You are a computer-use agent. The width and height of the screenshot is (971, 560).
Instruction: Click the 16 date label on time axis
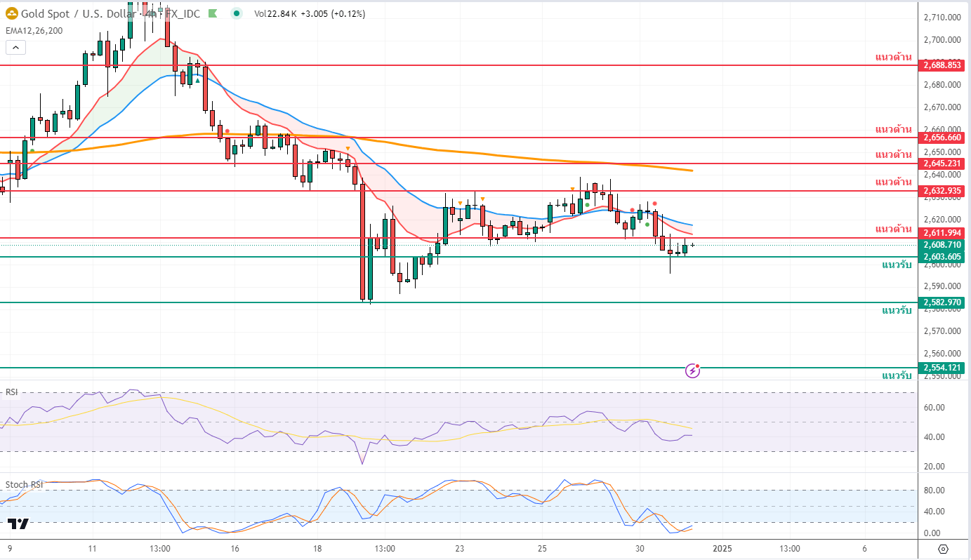pyautogui.click(x=235, y=549)
